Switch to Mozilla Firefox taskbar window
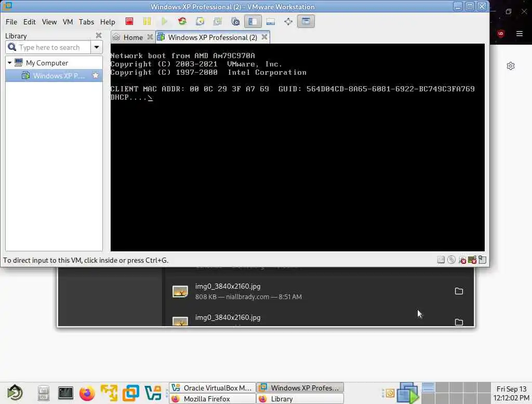The image size is (532, 404). pos(212,399)
